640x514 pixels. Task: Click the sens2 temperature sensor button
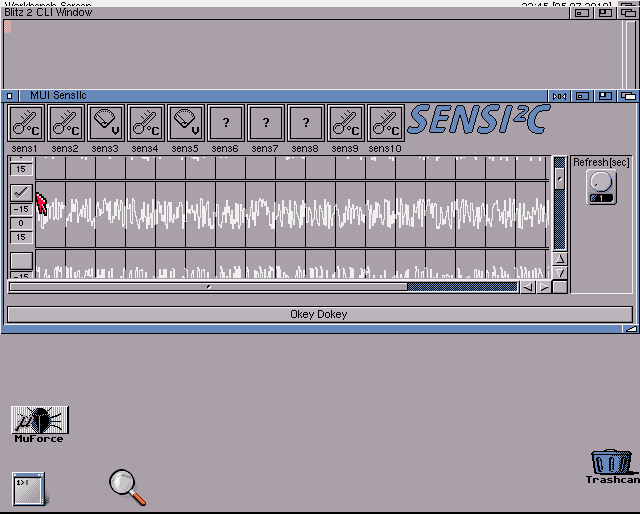click(65, 124)
